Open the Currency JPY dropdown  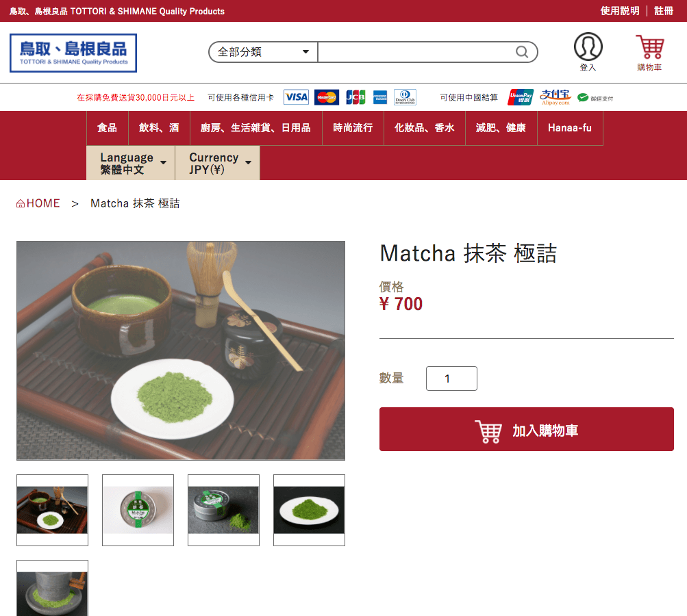coord(217,163)
